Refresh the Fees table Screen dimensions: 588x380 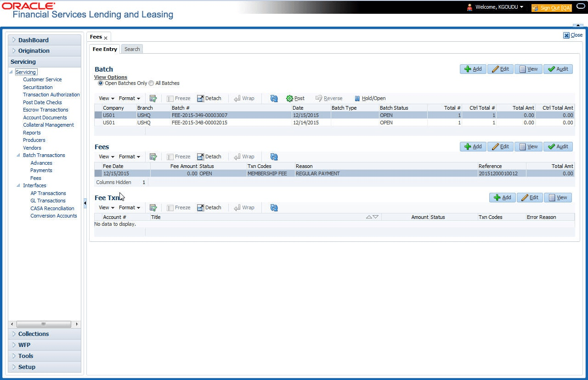tap(274, 156)
